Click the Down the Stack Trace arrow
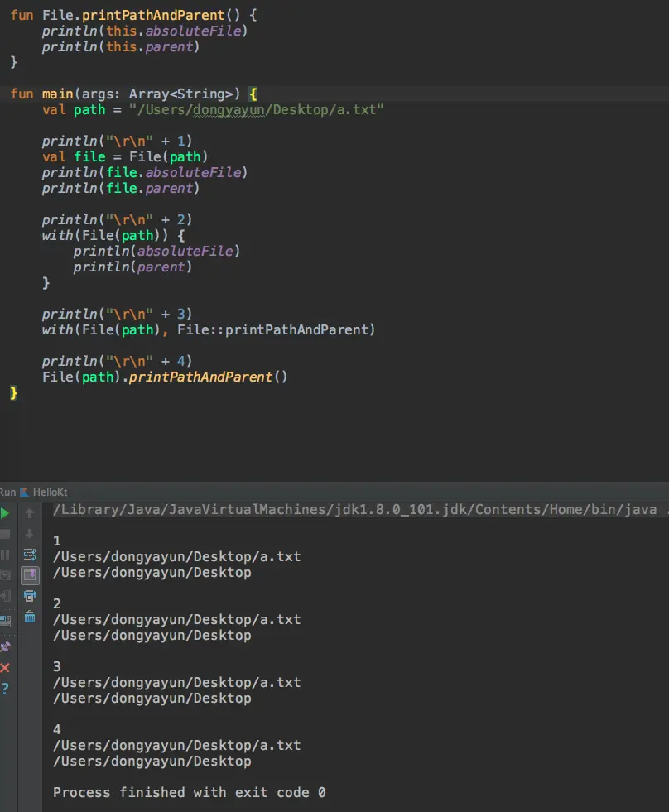The height and width of the screenshot is (812, 669). pos(30,534)
